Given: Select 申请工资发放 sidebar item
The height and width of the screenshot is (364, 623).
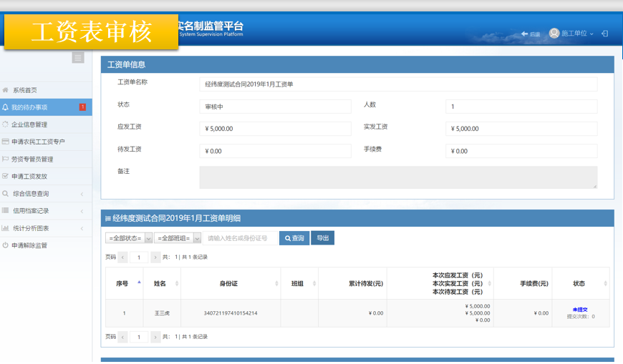Looking at the screenshot, I should pyautogui.click(x=29, y=177).
